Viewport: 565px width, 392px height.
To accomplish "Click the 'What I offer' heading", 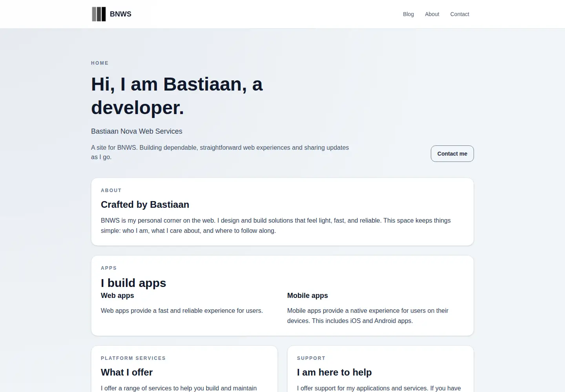I will [x=127, y=372].
